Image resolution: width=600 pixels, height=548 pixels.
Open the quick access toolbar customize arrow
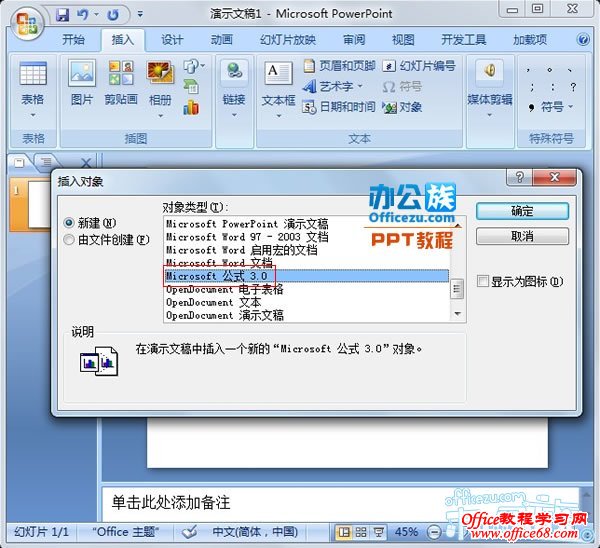tap(140, 15)
